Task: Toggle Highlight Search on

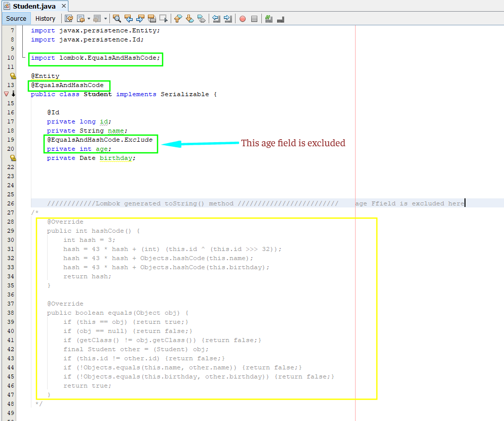Action: click(x=152, y=18)
